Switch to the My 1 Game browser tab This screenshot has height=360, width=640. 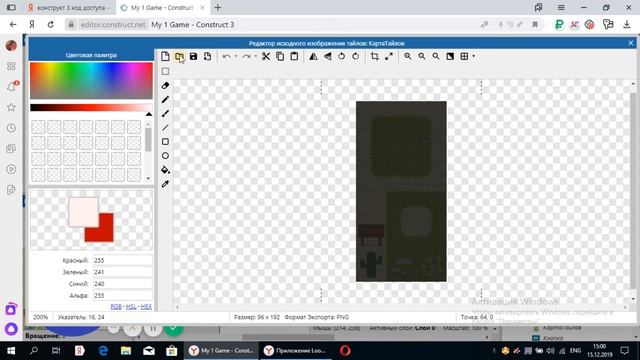click(162, 8)
